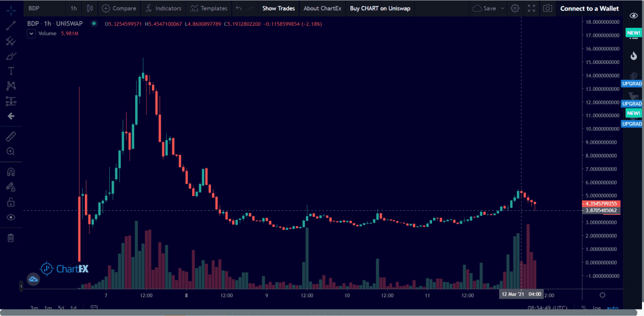
Task: Toggle hide all drawings eye icon
Action: point(11,217)
